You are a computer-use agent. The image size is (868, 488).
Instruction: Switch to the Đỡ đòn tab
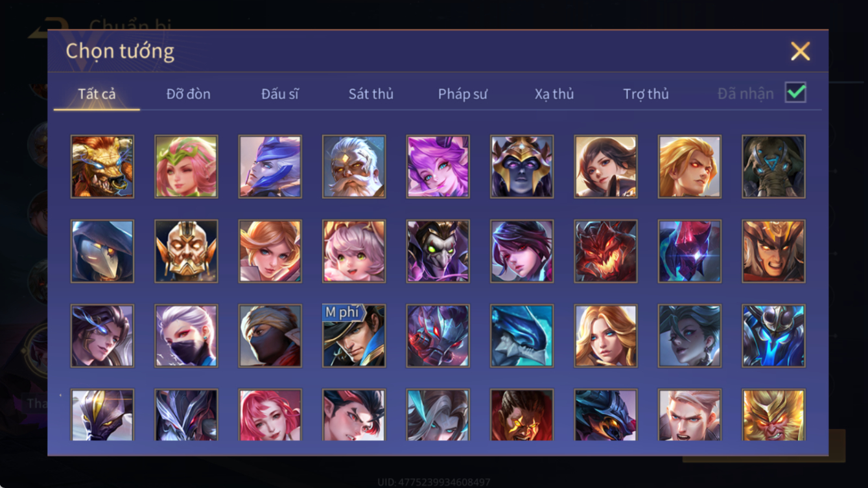click(x=189, y=94)
